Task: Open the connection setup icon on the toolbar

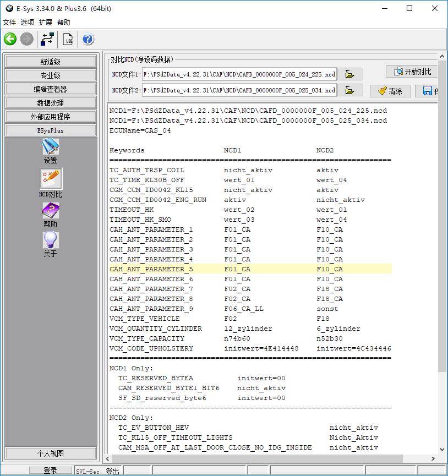Action: coord(47,39)
